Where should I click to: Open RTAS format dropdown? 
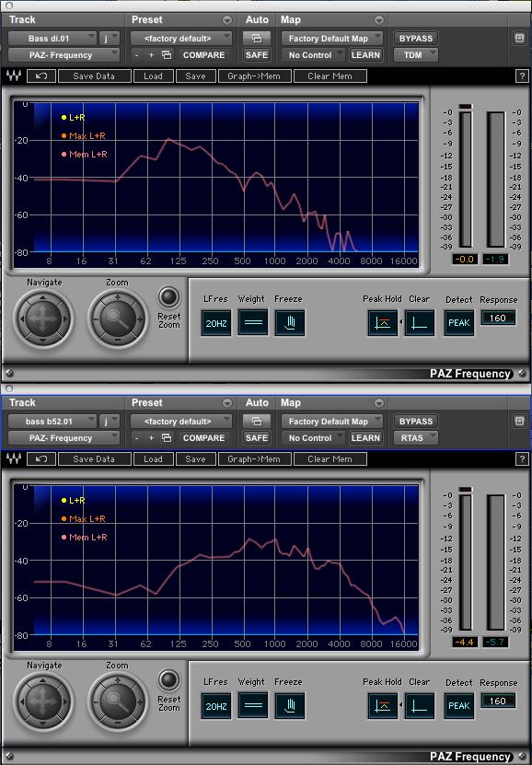point(416,438)
